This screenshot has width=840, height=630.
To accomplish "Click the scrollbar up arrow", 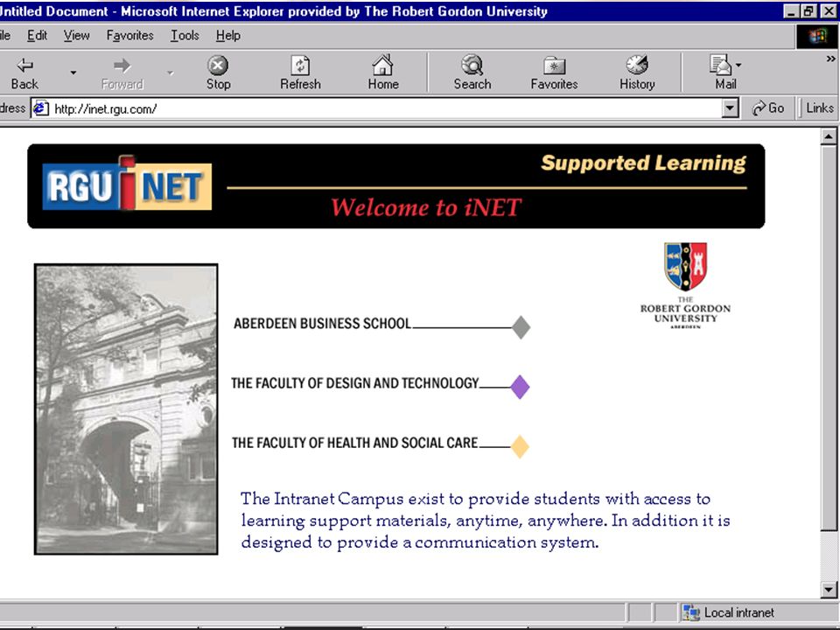I will click(829, 136).
